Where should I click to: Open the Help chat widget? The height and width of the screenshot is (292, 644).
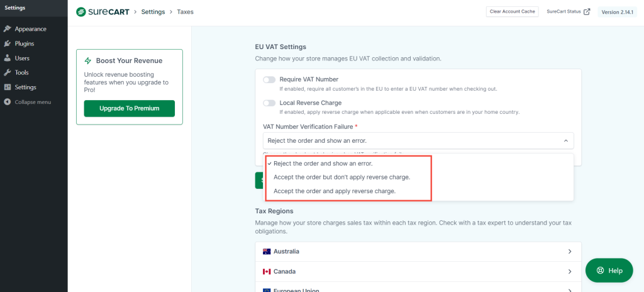click(609, 271)
